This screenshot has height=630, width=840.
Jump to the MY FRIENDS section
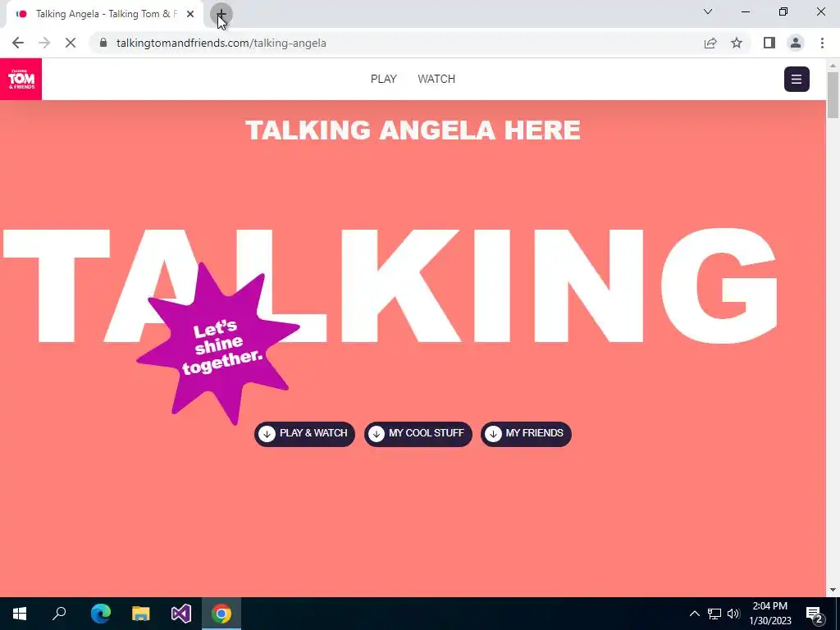[526, 433]
